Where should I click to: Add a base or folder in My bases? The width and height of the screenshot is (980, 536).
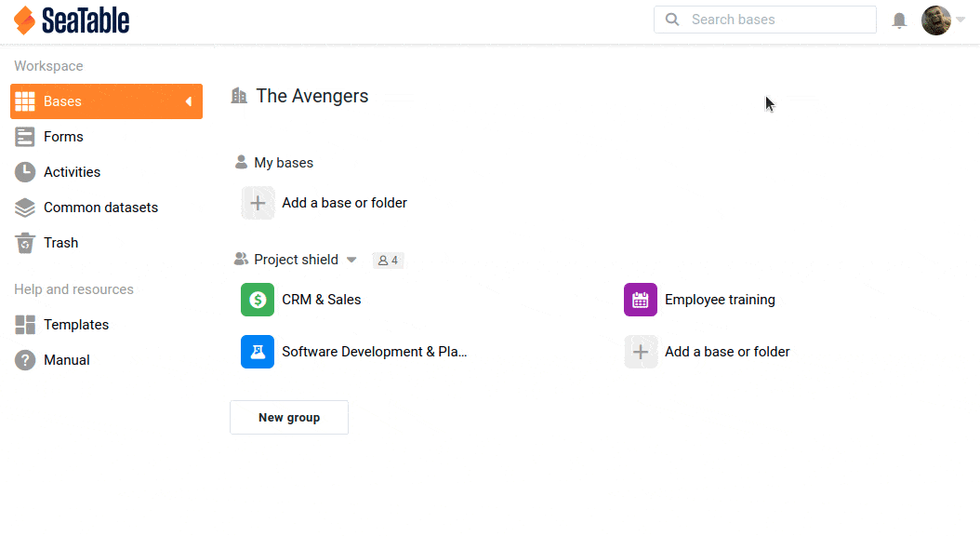[x=344, y=203]
